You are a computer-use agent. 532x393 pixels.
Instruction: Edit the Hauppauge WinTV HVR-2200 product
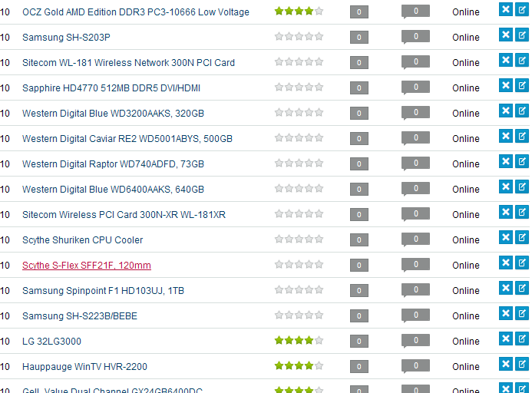click(522, 364)
